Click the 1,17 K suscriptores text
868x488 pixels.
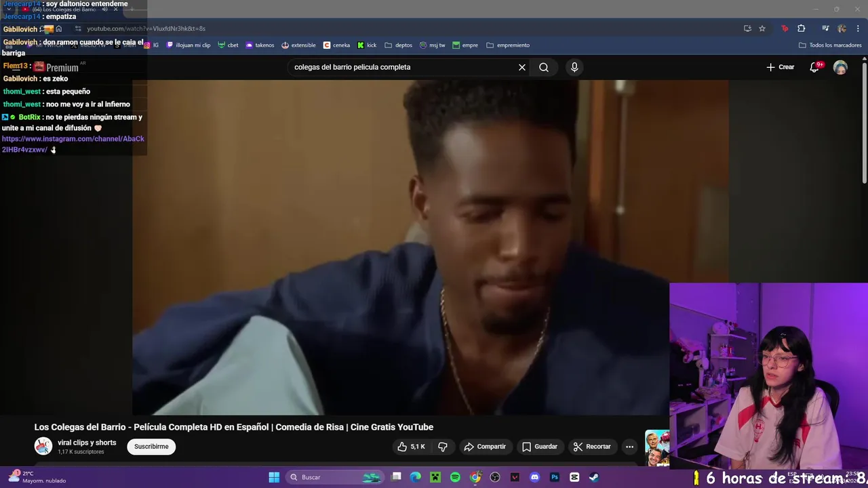tap(81, 452)
